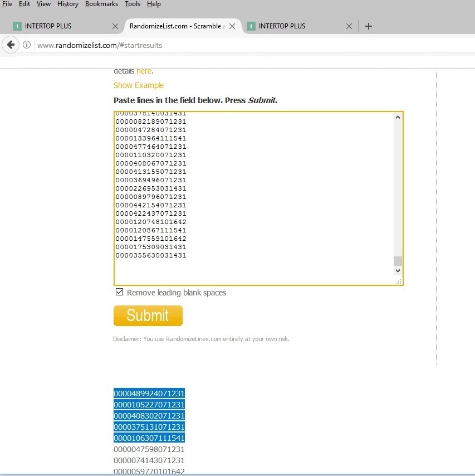Click result 0000489924071231
This screenshot has height=476, width=475.
tap(149, 394)
